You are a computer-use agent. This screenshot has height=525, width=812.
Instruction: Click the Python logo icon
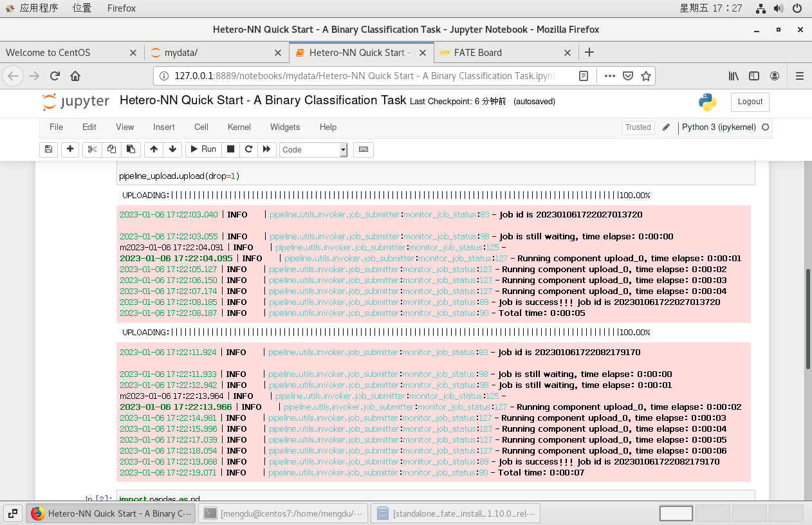tap(707, 102)
